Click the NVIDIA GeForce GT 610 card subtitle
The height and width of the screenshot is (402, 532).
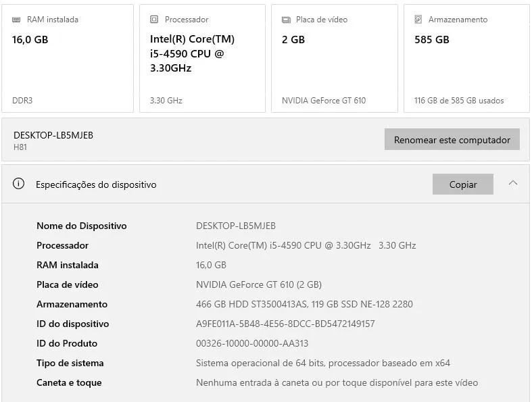[x=324, y=101]
